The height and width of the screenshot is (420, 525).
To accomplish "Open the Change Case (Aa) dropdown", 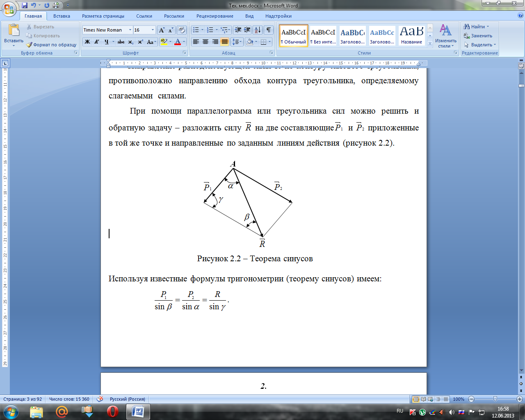I will point(151,42).
